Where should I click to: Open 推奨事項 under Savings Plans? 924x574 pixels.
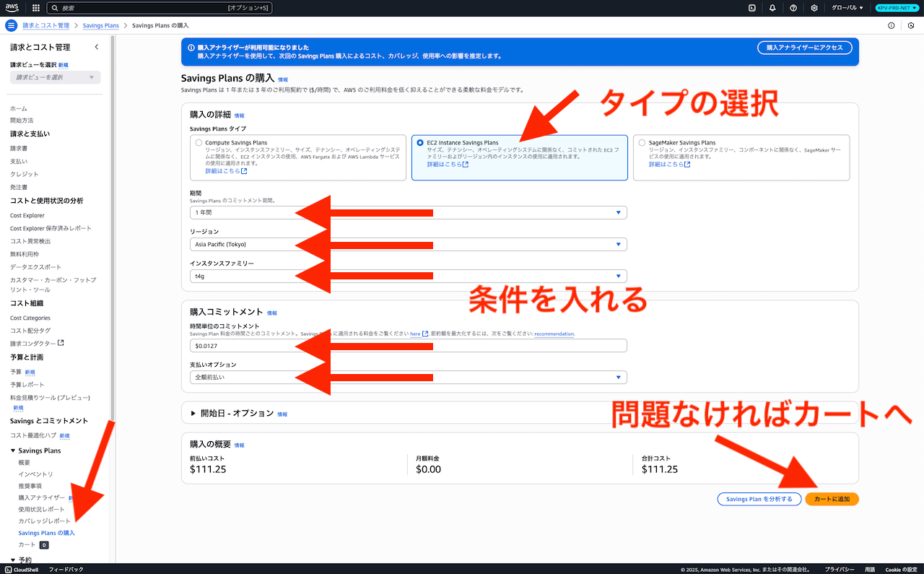pyautogui.click(x=30, y=486)
